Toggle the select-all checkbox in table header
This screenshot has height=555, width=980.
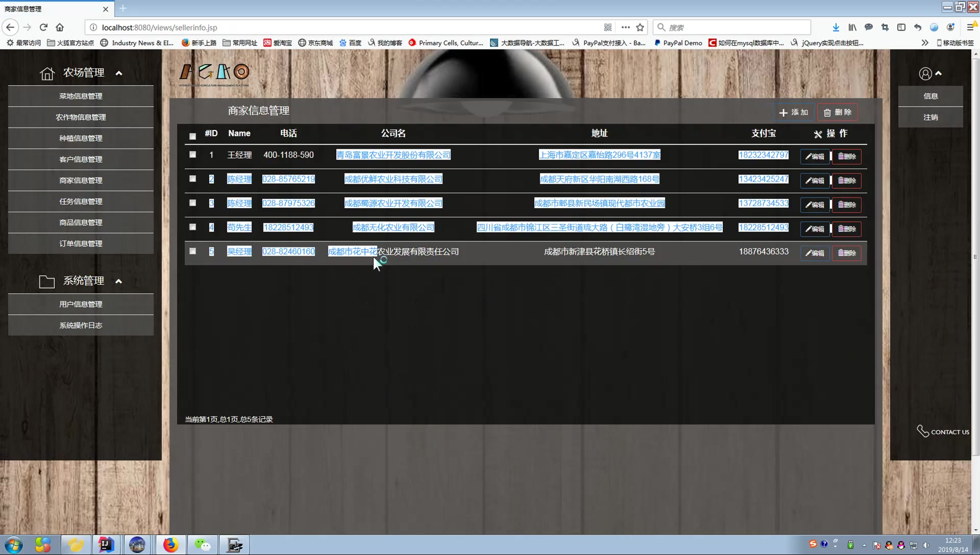click(x=192, y=136)
